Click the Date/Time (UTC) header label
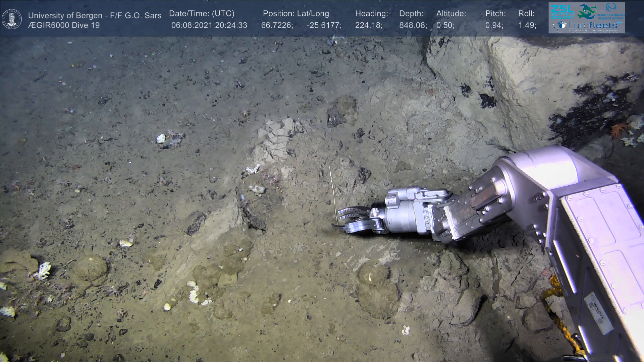 tap(202, 14)
